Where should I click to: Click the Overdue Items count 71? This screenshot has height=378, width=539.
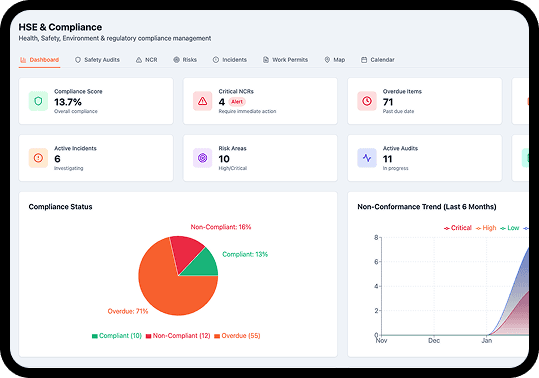coord(388,102)
